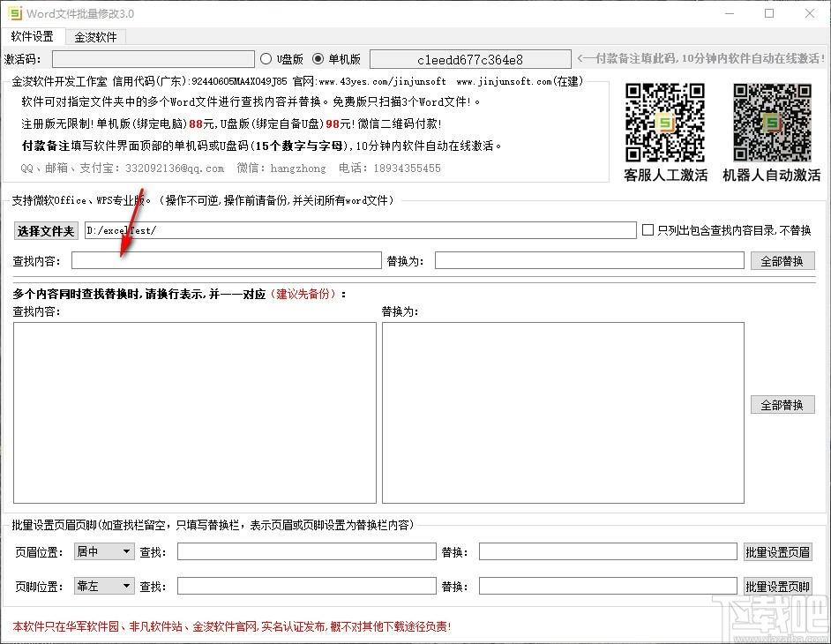This screenshot has width=831, height=644.
Task: Click 全部替换 next to single replace field
Action: [782, 261]
